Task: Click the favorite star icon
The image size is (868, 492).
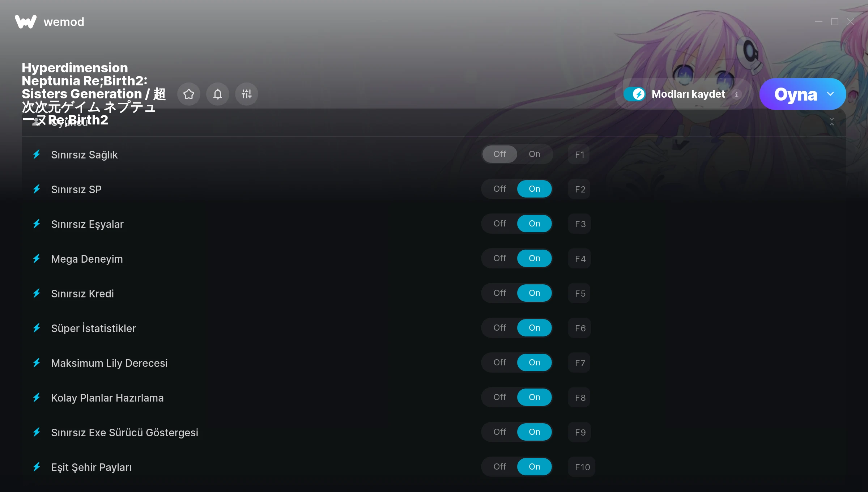Action: click(x=189, y=94)
